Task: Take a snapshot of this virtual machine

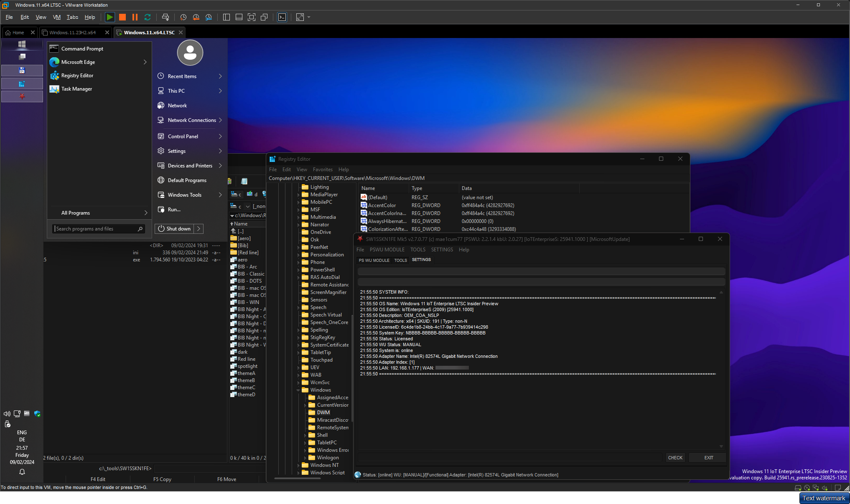Action: 183,17
